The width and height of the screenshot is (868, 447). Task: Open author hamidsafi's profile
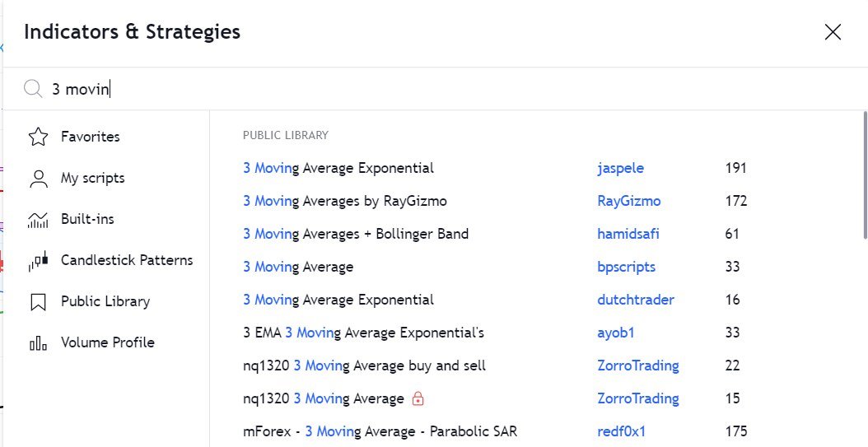(628, 234)
